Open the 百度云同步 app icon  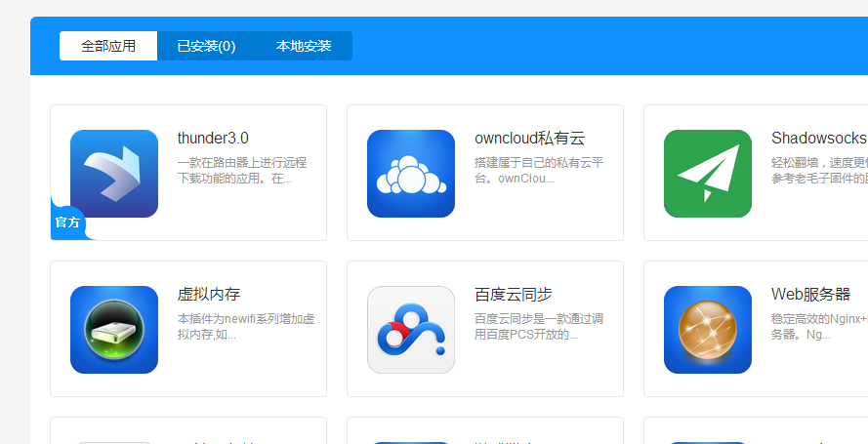pos(411,330)
